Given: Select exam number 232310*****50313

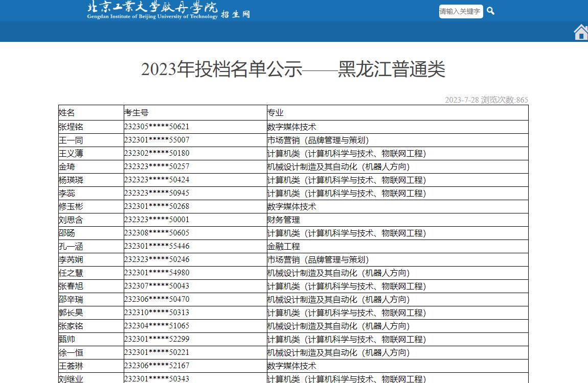Looking at the screenshot, I should point(157,313).
